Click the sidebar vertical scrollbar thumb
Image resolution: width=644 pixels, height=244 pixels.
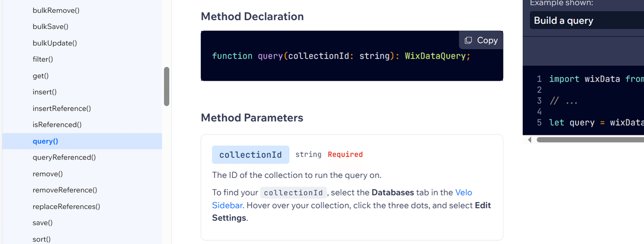click(166, 86)
